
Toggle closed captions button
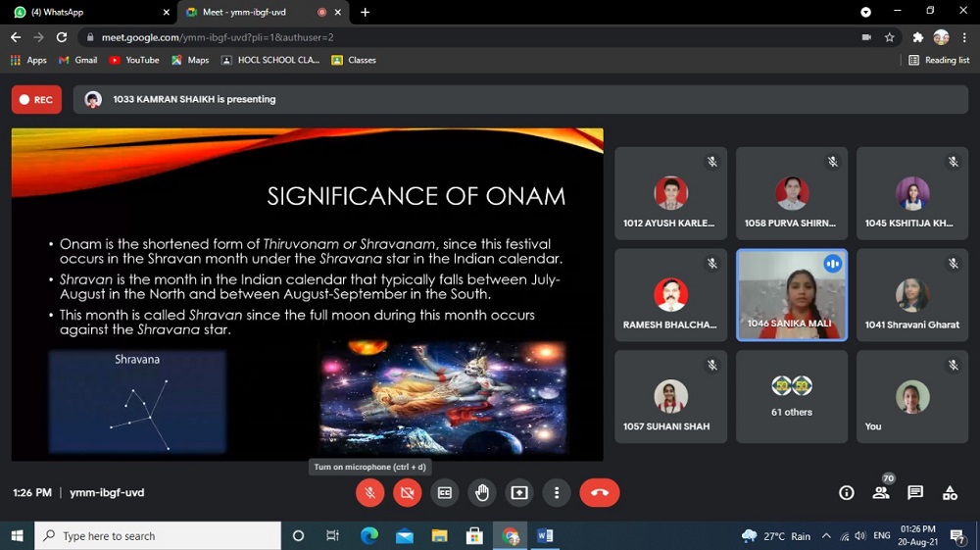click(x=445, y=493)
